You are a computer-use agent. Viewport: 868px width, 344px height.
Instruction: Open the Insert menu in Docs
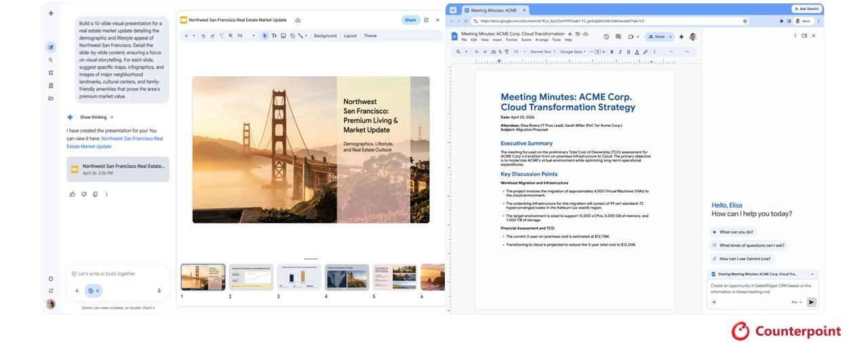point(497,39)
